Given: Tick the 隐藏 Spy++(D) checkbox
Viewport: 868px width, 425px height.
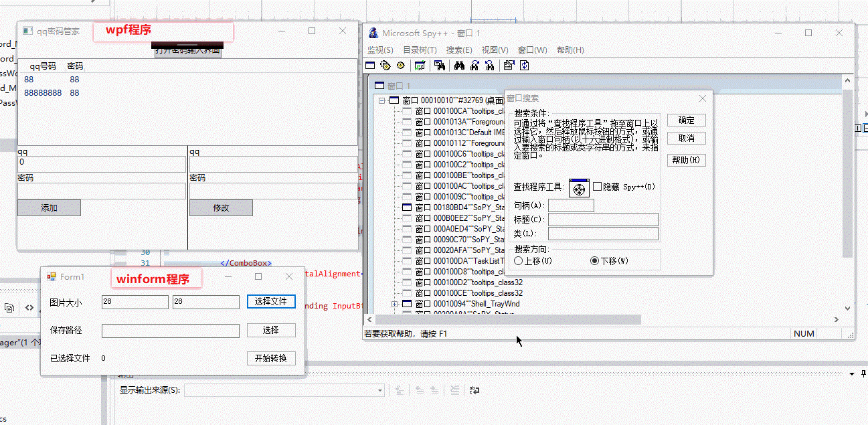Looking at the screenshot, I should pos(598,187).
